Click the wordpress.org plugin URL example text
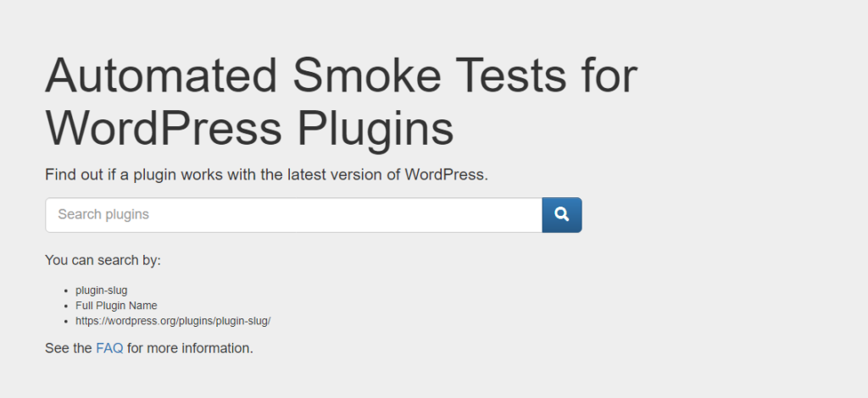The height and width of the screenshot is (398, 868). click(173, 321)
